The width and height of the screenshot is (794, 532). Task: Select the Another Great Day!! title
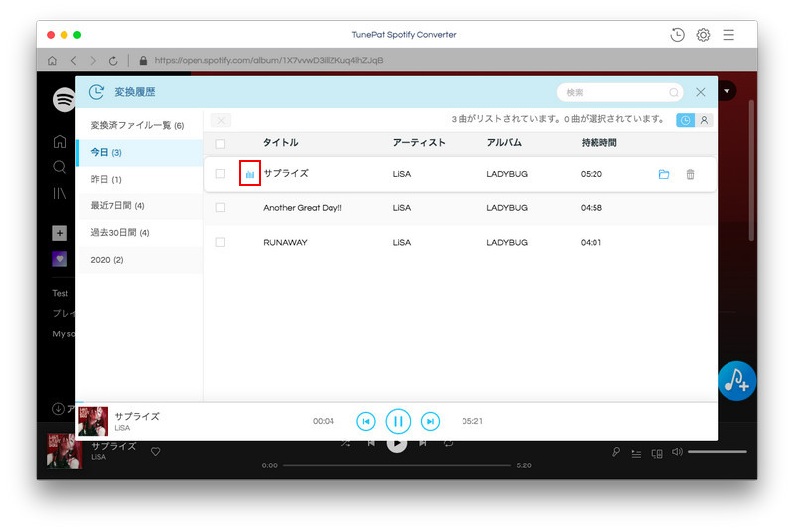pos(303,208)
